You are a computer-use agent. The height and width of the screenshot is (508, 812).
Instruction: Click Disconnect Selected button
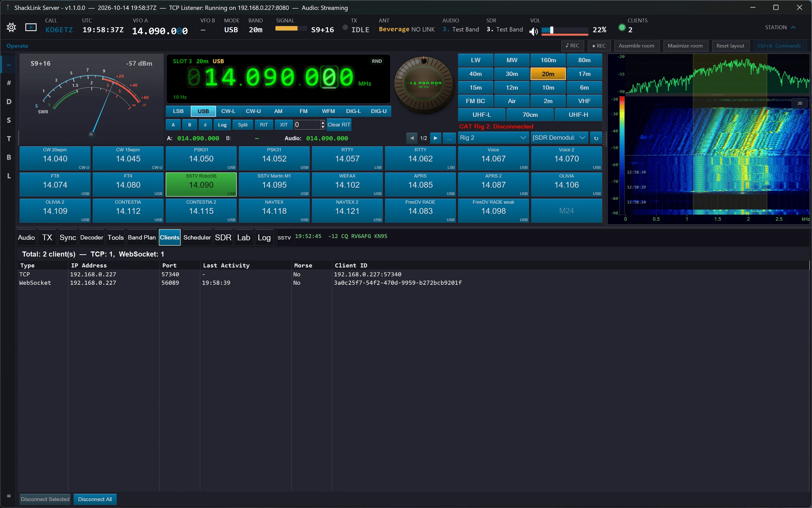pos(45,499)
